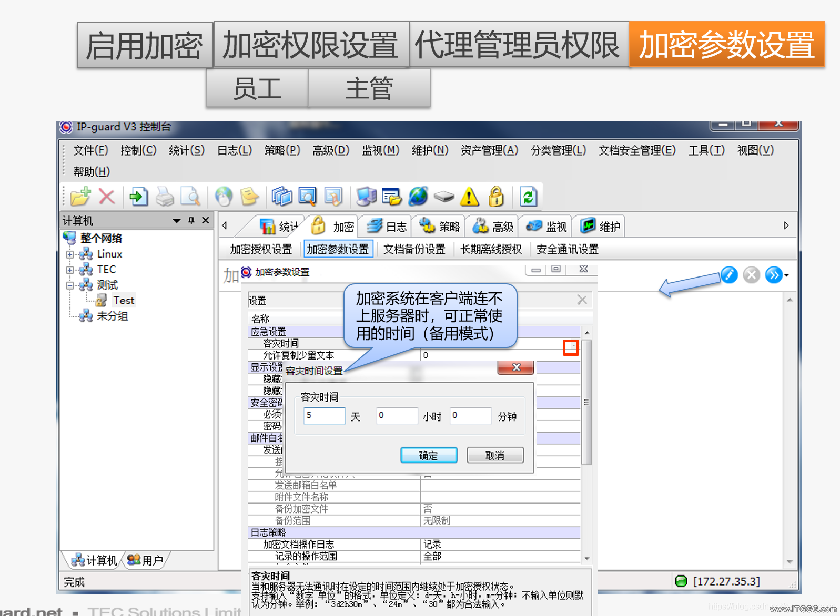Image resolution: width=840 pixels, height=616 pixels.
Task: Select 整个网络 root in the tree
Action: tap(101, 238)
